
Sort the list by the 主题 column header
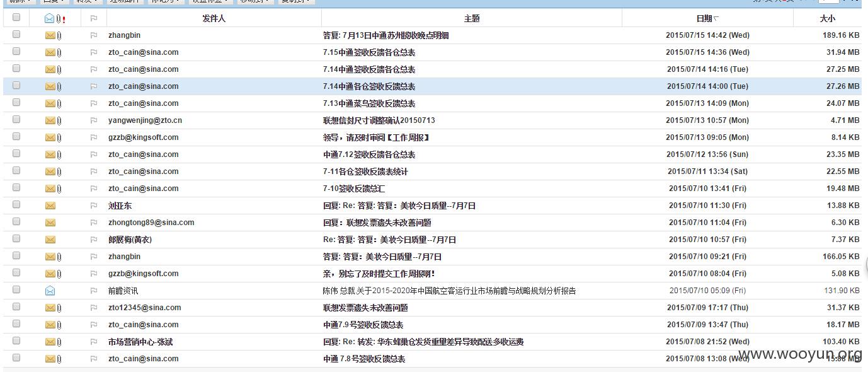tap(472, 18)
